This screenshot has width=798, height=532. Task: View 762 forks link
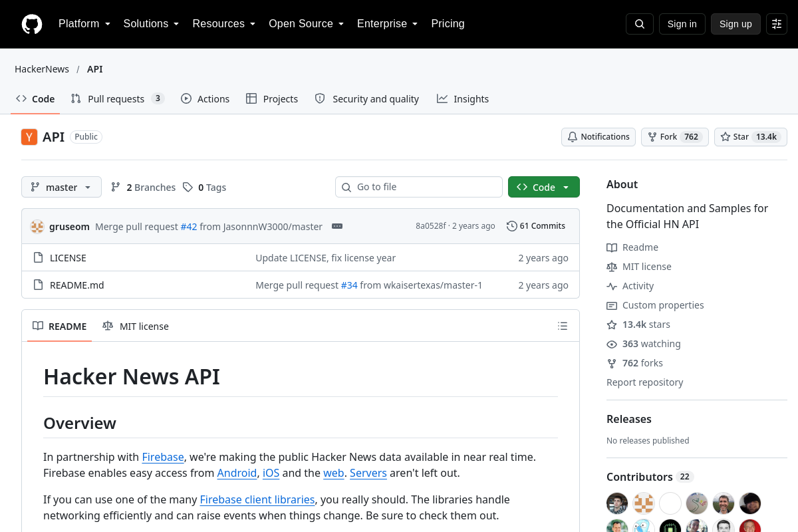pos(634,363)
